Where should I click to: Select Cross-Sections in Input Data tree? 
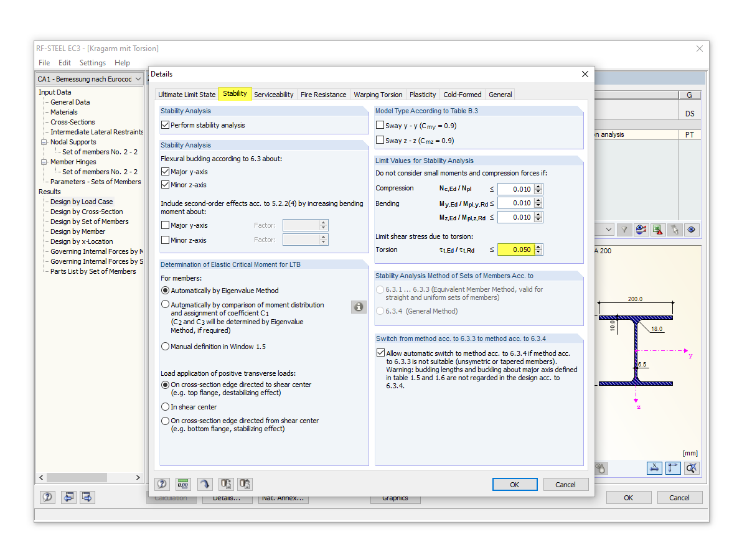(73, 122)
